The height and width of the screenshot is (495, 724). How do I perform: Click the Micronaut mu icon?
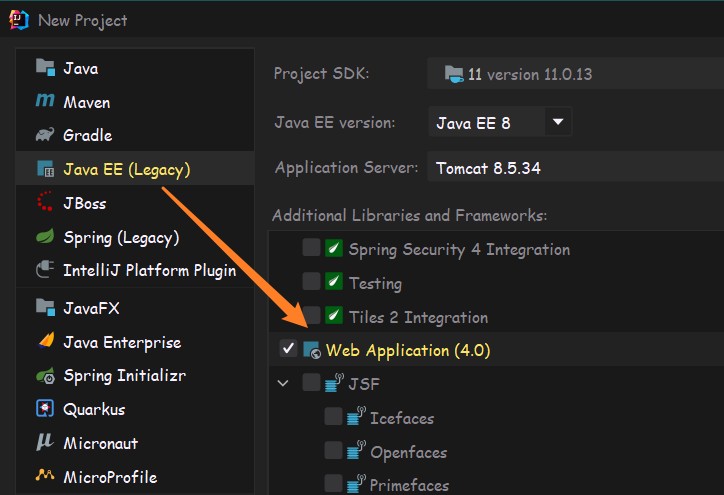45,442
